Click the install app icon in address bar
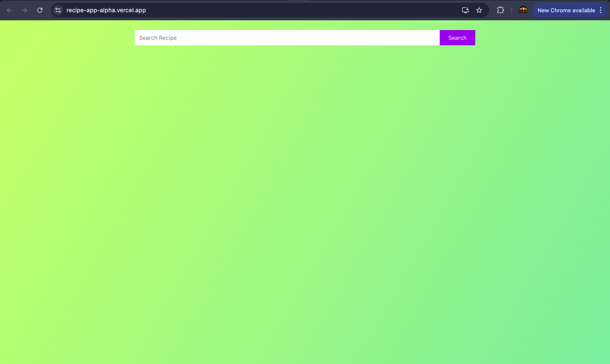610x364 pixels. point(466,10)
